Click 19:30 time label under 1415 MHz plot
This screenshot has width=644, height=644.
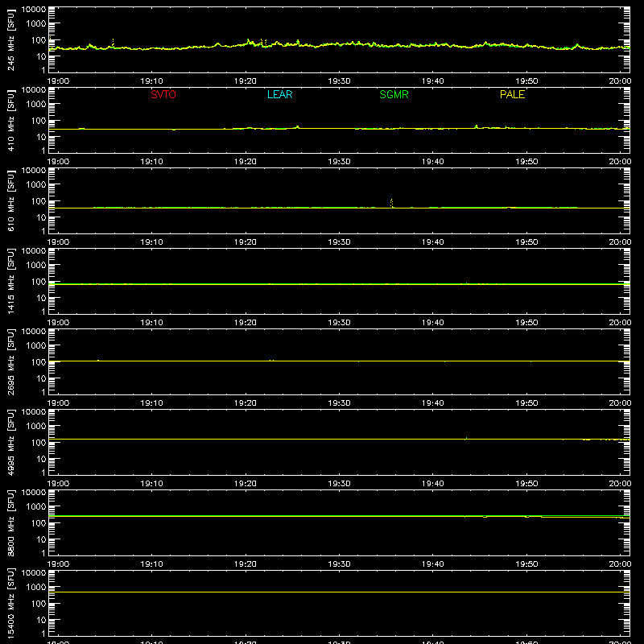339,323
